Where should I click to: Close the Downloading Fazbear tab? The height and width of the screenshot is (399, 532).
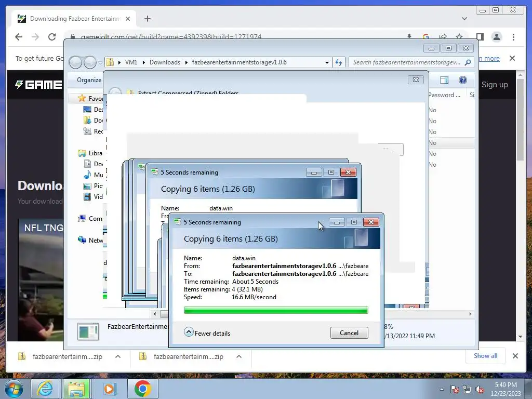click(x=128, y=19)
